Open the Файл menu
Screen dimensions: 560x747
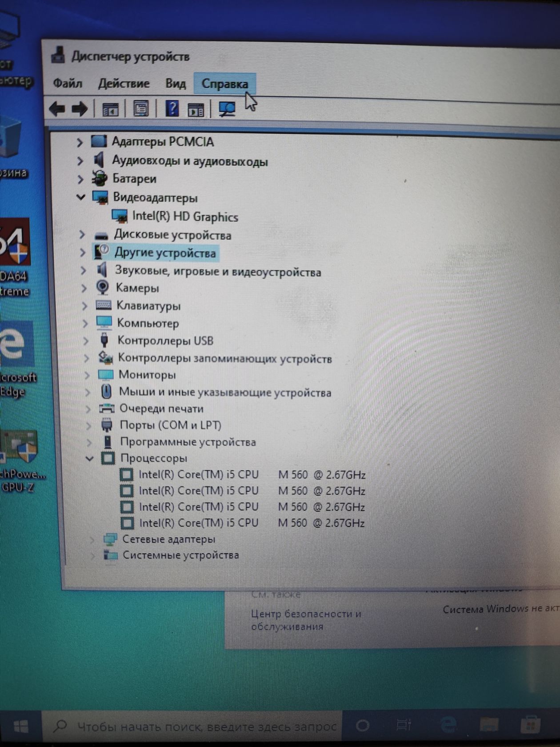(x=68, y=83)
